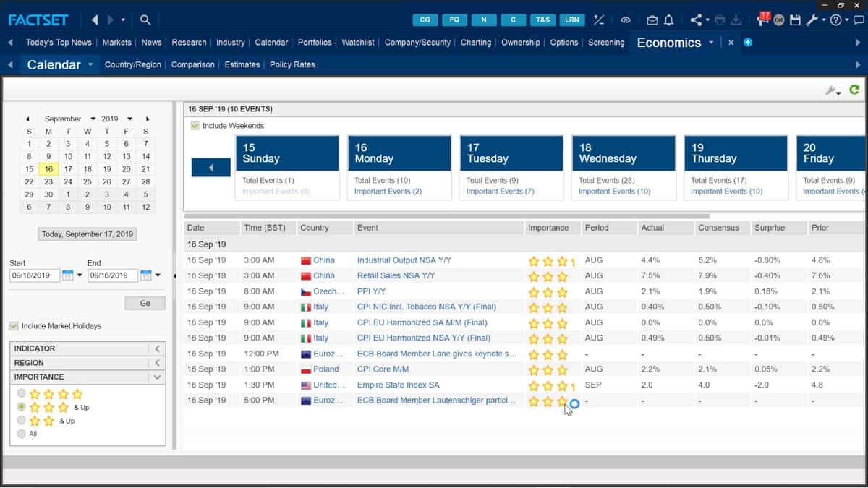The image size is (868, 488).
Task: Open the top toolbar wrench settings
Action: 812,20
